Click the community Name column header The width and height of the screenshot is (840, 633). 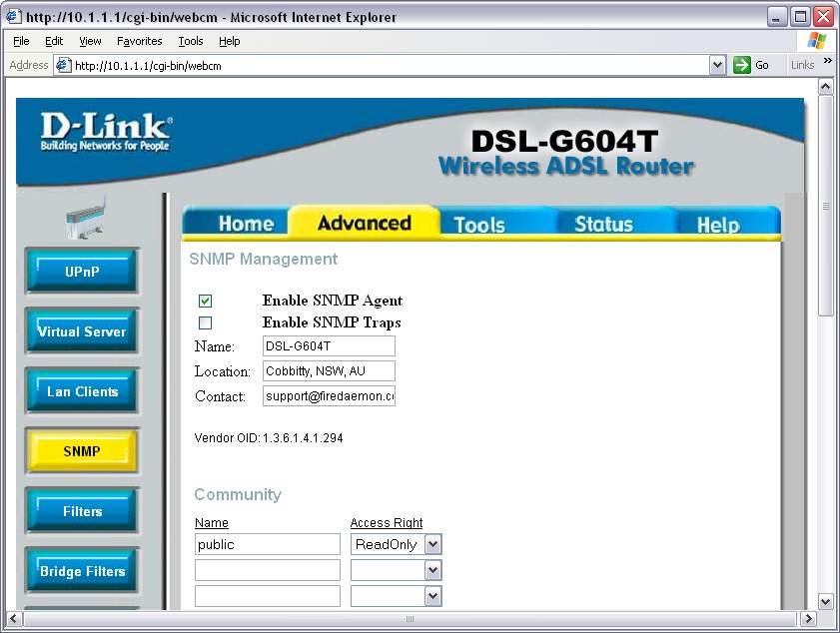pyautogui.click(x=212, y=523)
